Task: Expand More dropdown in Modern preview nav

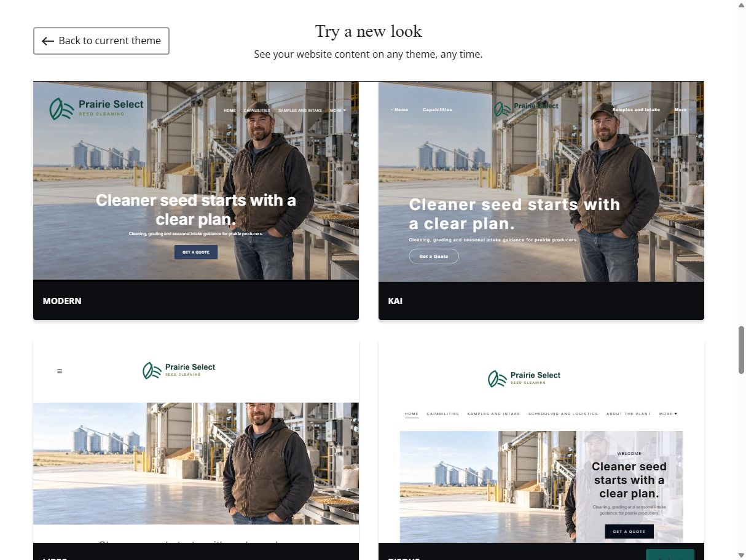Action: [x=338, y=111]
